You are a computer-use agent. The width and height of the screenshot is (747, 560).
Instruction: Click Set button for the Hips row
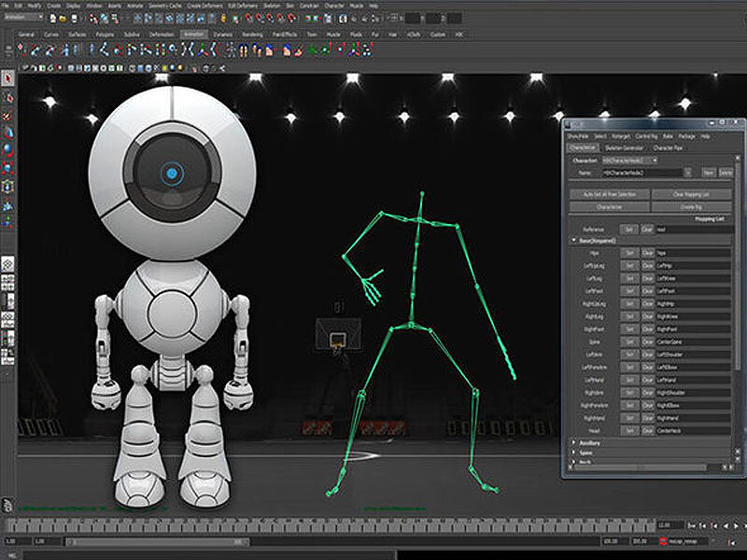pyautogui.click(x=629, y=253)
